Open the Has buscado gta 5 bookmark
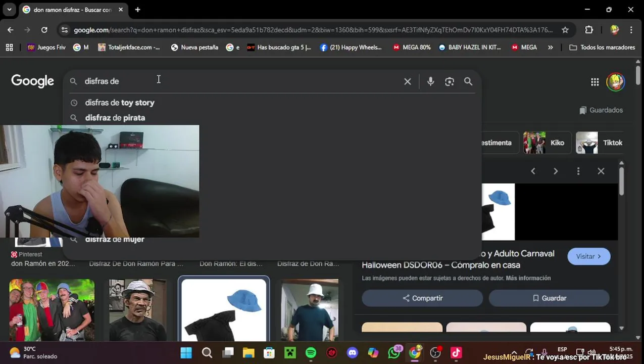Screen dimensions: 644x364 point(279,47)
